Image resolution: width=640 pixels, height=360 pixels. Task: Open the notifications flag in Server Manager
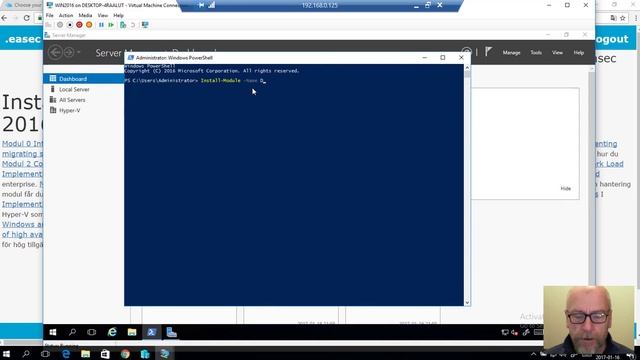pos(488,51)
